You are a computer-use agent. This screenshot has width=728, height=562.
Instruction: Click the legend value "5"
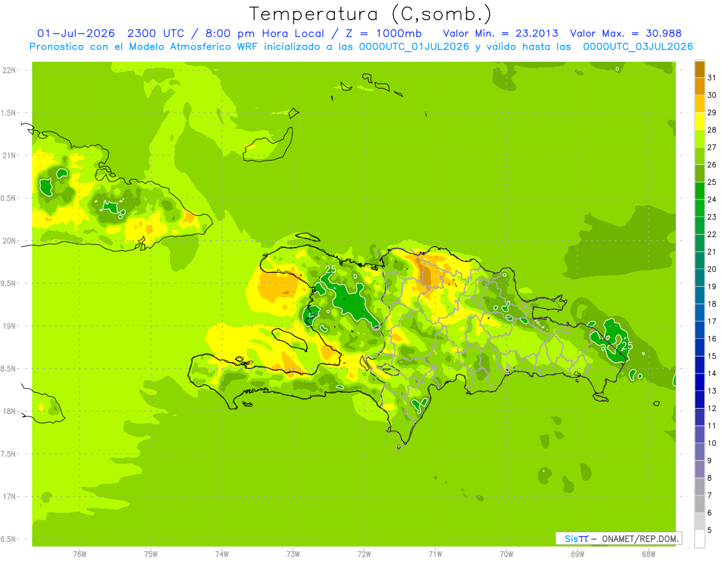click(x=709, y=530)
